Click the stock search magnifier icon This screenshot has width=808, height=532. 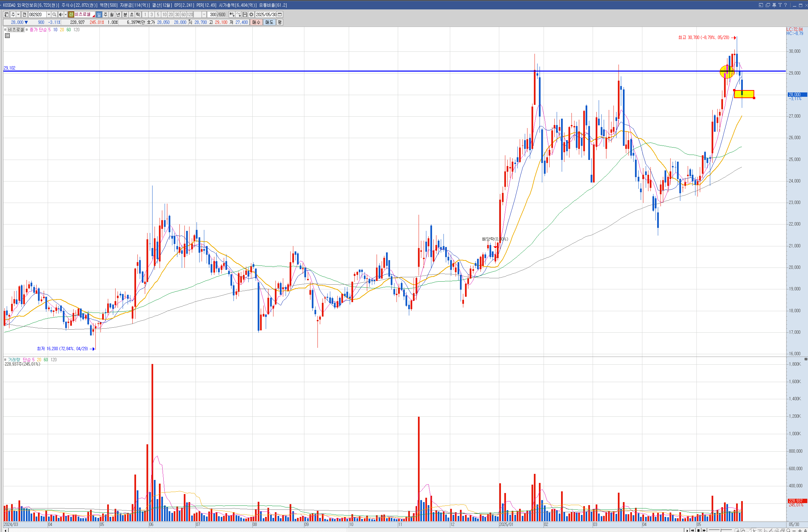(54, 14)
